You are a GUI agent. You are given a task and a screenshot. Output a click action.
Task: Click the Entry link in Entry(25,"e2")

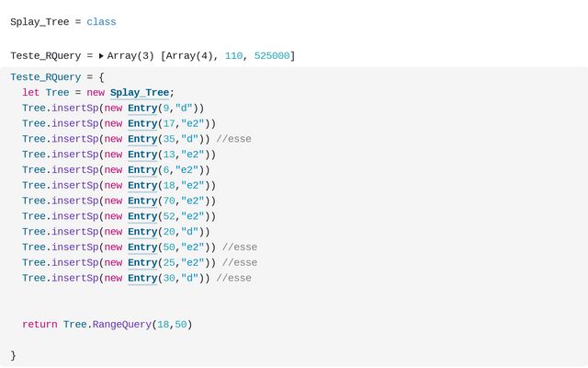coord(142,262)
